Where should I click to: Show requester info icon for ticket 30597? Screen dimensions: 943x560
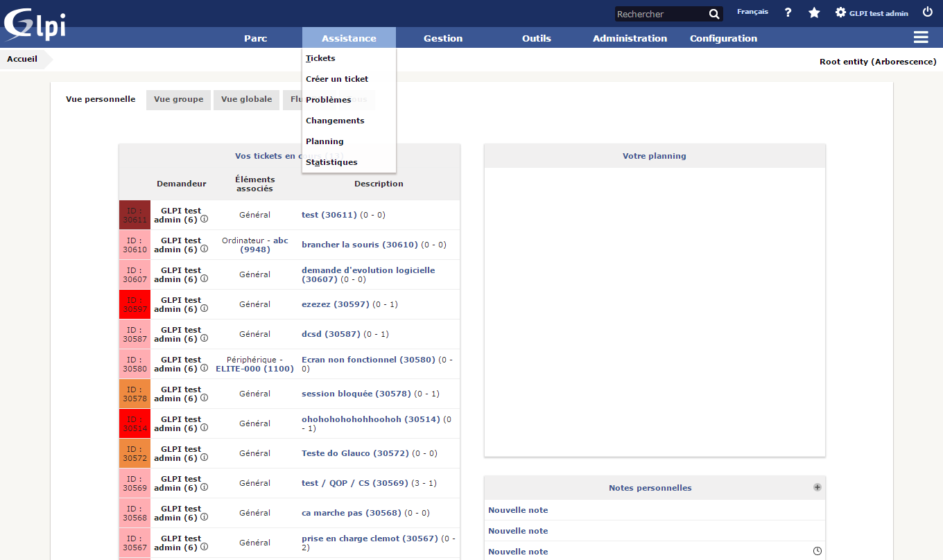pos(204,308)
